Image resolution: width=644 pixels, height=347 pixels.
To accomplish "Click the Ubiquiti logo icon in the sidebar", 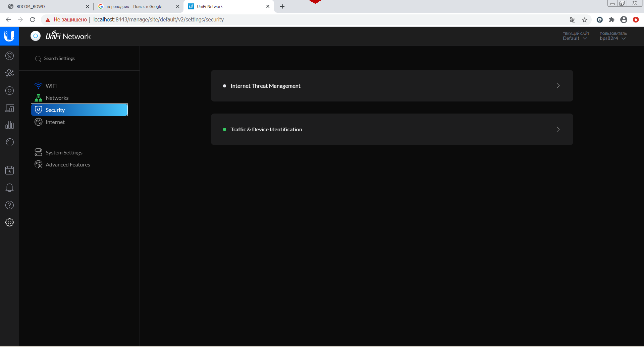I will [9, 36].
